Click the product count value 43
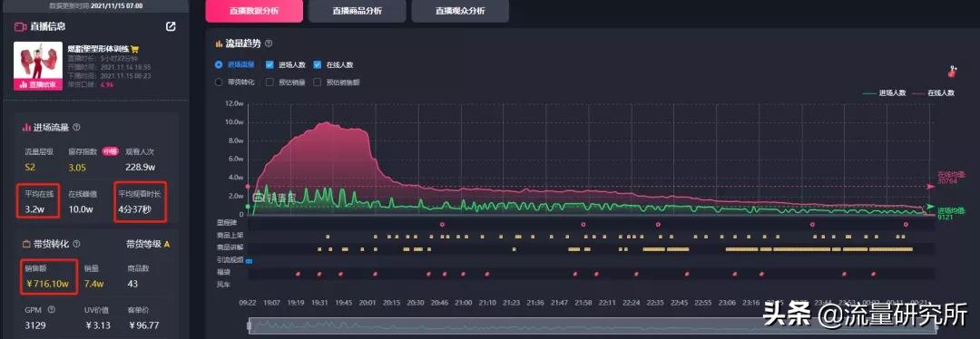980x339 pixels. (x=132, y=284)
